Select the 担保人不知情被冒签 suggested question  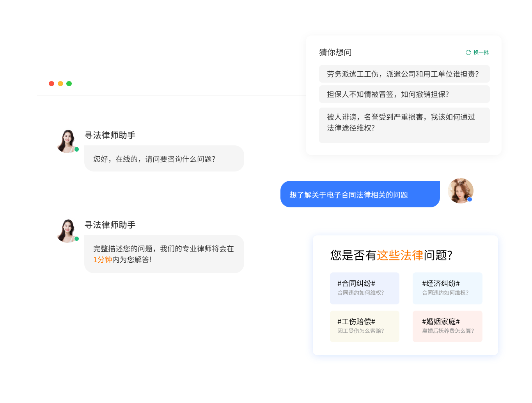click(404, 94)
